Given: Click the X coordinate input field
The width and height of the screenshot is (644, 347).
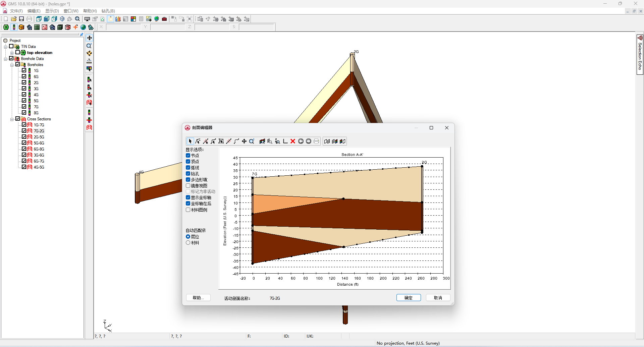Looking at the screenshot, I should point(123,27).
